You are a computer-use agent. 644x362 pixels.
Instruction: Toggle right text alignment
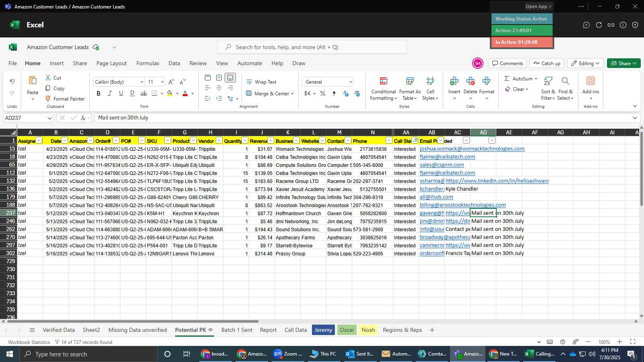pyautogui.click(x=230, y=88)
